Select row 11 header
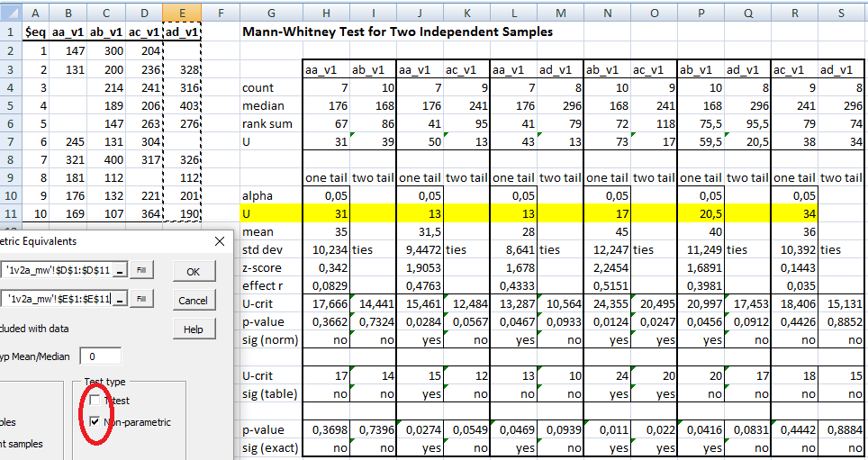The height and width of the screenshot is (460, 868). (x=11, y=213)
